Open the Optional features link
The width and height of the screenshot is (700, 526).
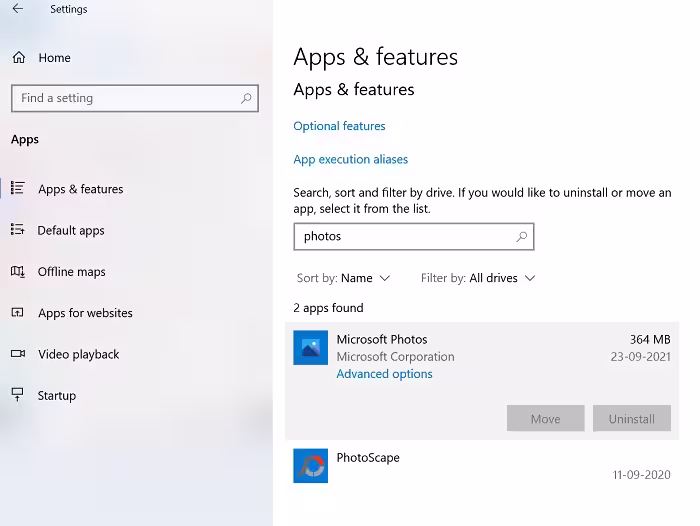point(339,126)
